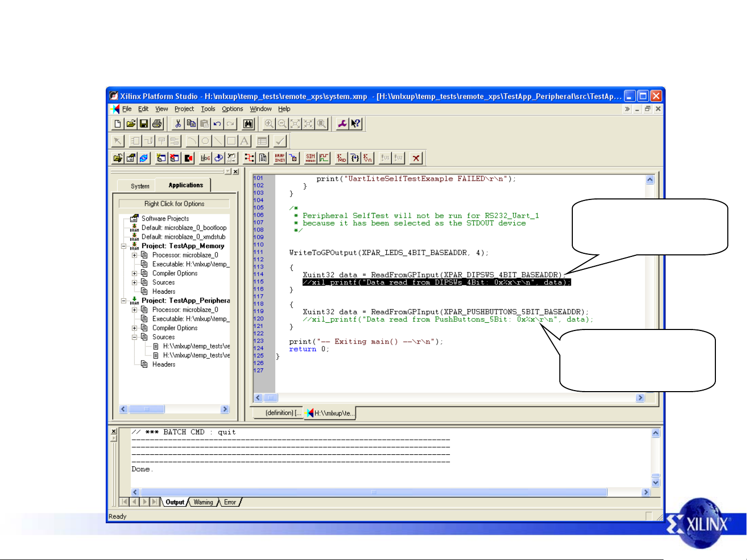Open the Options menu

[232, 109]
